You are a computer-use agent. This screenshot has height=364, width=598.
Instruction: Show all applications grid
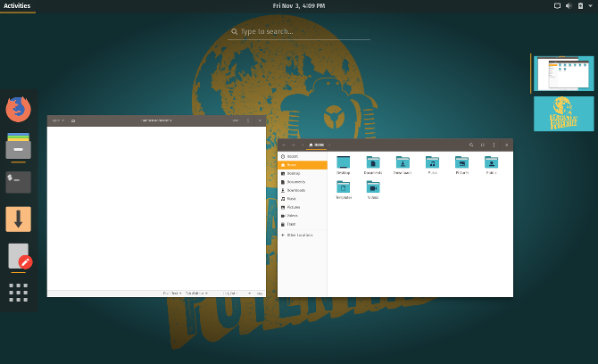pos(18,293)
